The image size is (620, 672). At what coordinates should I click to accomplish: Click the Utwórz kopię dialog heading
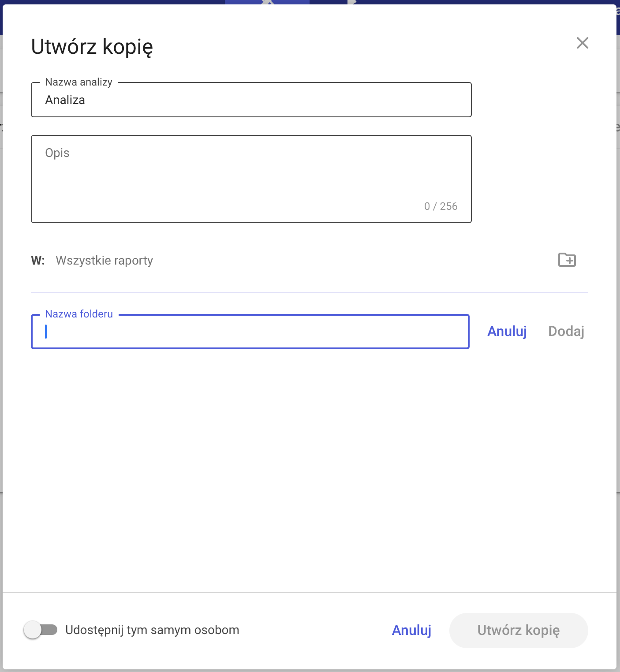[92, 47]
